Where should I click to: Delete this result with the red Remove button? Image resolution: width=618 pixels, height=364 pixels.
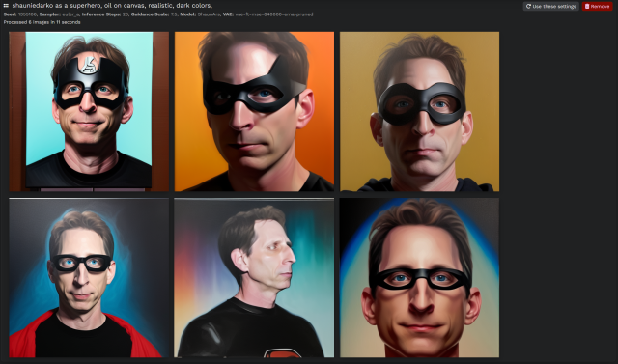597,7
